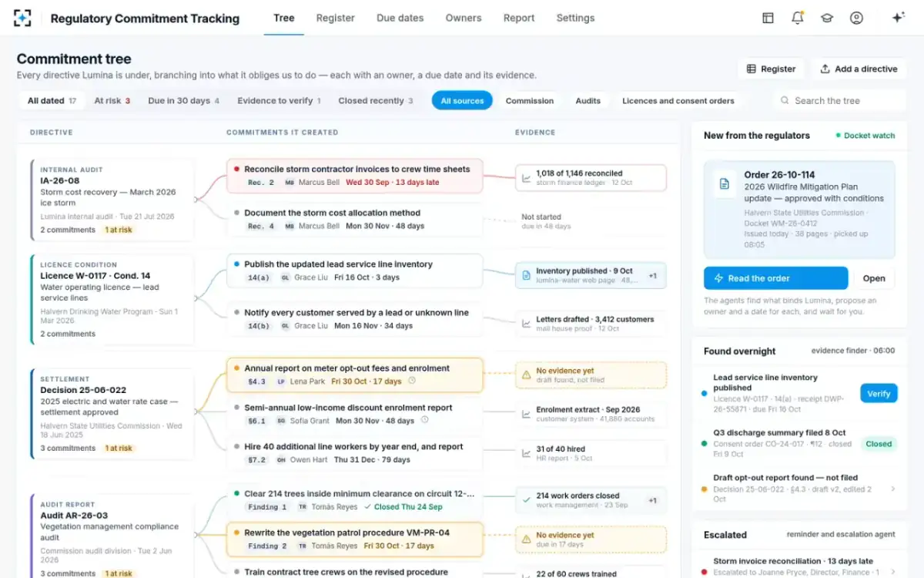Click the Register button near Add a directive
This screenshot has width=924, height=578.
coord(772,69)
